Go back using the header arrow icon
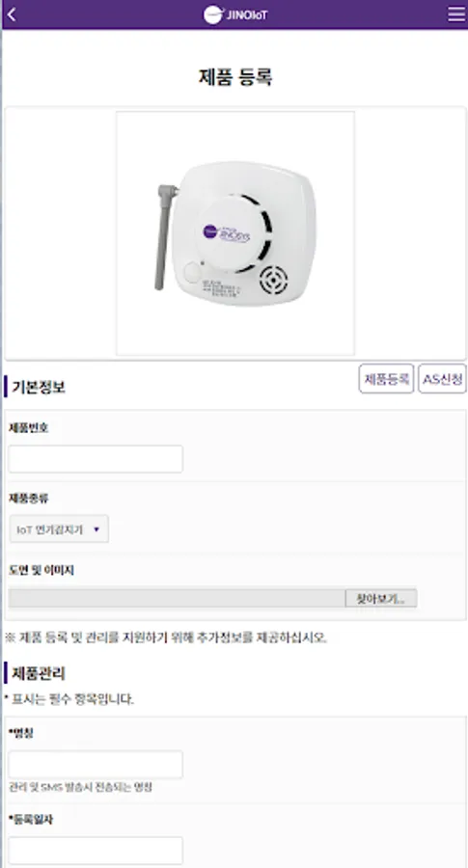The image size is (468, 868). (12, 14)
